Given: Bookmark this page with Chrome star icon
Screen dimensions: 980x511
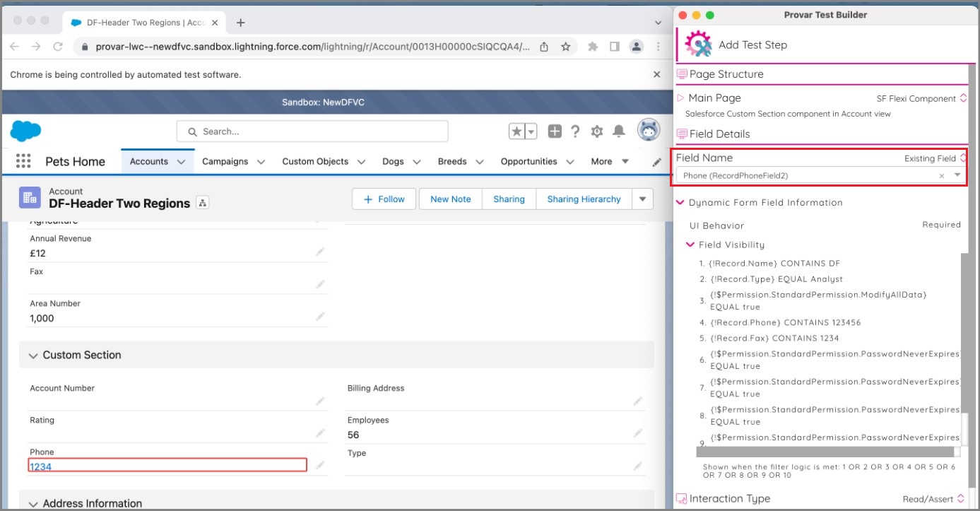Looking at the screenshot, I should pos(565,47).
